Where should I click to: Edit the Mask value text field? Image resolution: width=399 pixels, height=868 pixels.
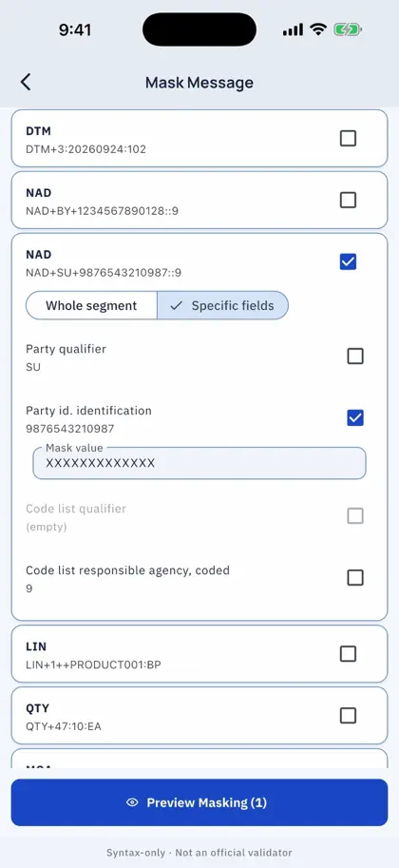[199, 463]
